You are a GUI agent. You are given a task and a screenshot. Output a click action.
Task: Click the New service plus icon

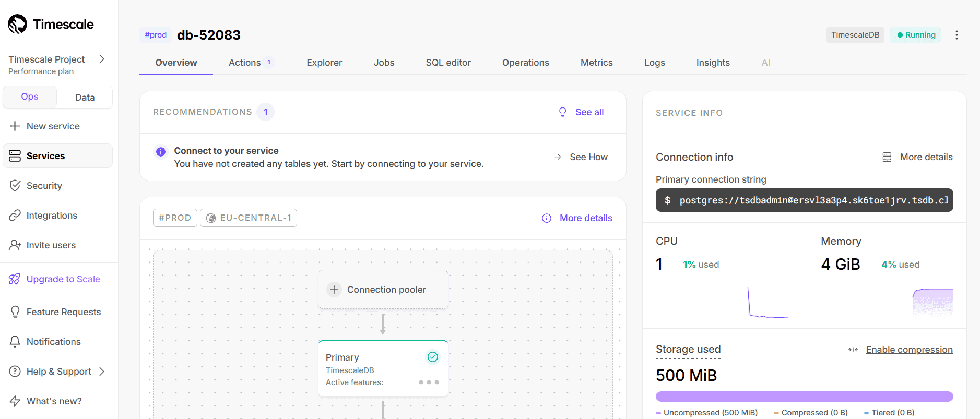[x=15, y=126]
